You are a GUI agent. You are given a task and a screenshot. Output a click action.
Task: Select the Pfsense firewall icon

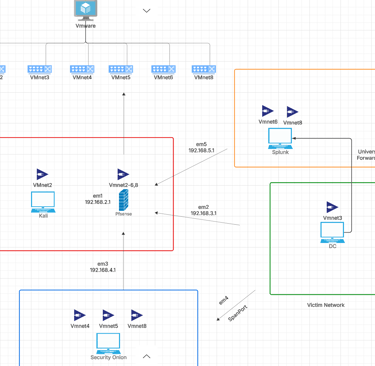point(124,200)
